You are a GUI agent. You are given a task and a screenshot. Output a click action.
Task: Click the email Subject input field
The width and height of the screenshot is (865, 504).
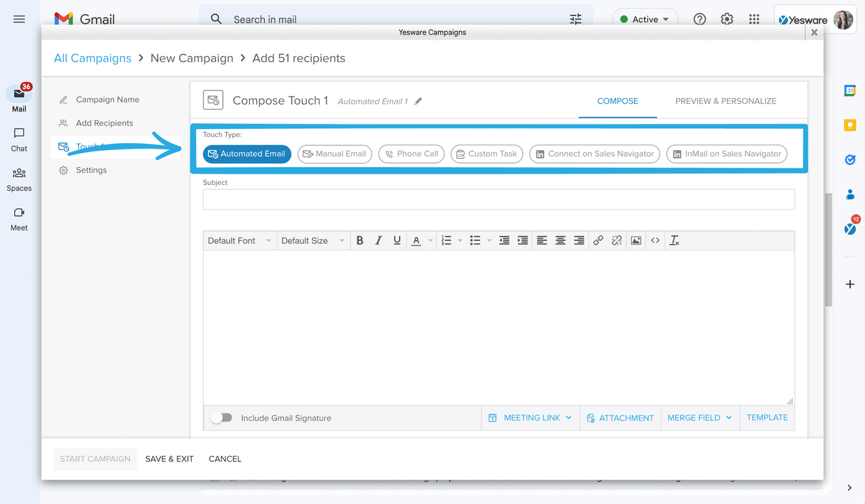(x=499, y=199)
